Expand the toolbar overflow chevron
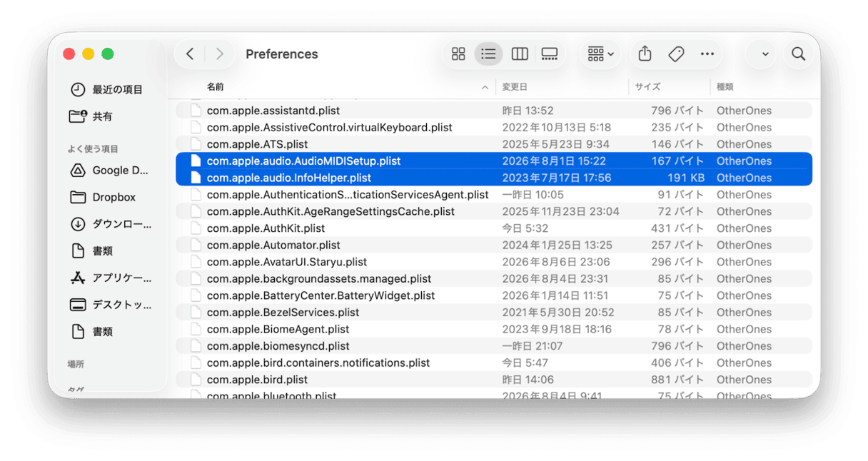868x461 pixels. pos(765,54)
